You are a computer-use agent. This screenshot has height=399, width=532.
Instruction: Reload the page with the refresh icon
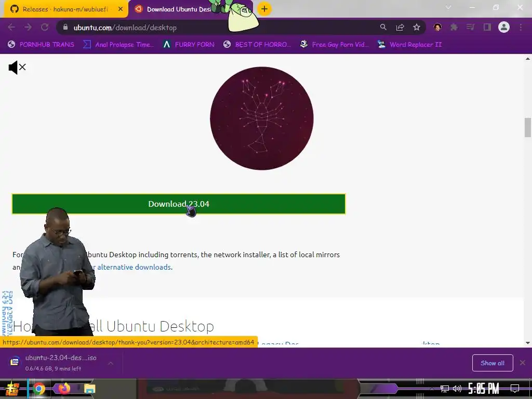tap(45, 27)
